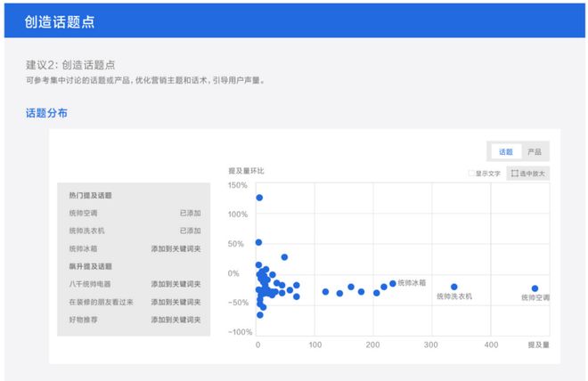
Task: Select 统帅冰箱 in hot topics list
Action: coord(83,248)
